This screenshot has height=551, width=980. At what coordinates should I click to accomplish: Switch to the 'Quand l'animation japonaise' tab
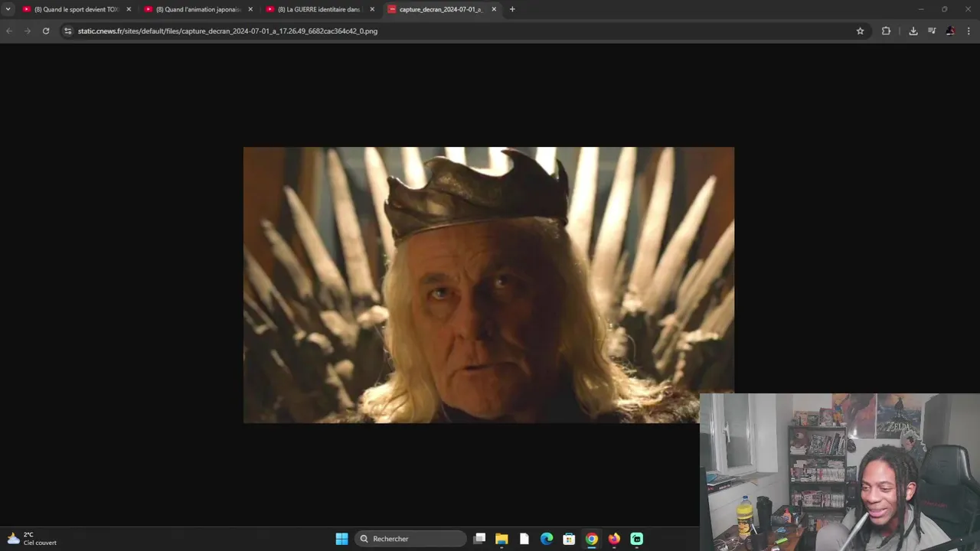[198, 9]
